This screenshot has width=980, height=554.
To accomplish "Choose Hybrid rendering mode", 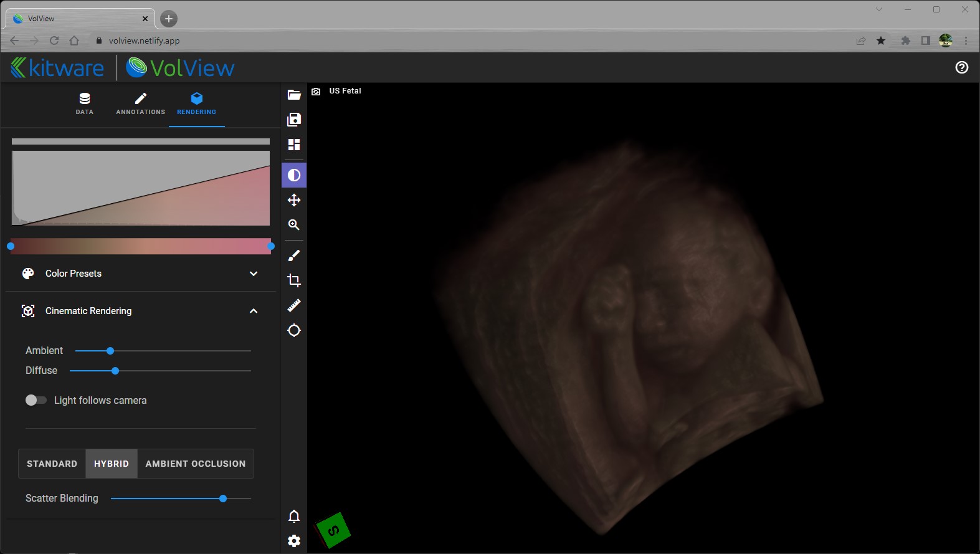I will coord(112,464).
